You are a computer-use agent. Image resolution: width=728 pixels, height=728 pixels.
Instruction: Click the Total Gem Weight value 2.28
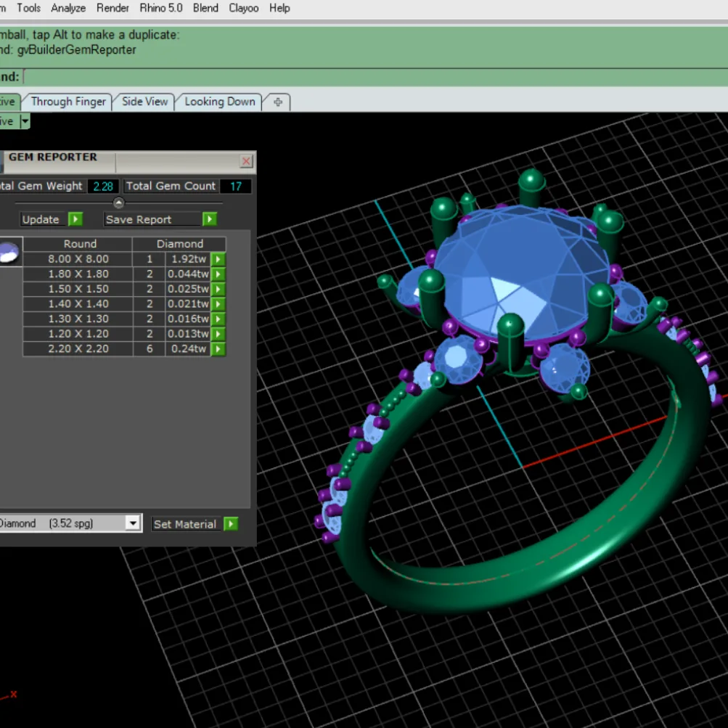103,187
